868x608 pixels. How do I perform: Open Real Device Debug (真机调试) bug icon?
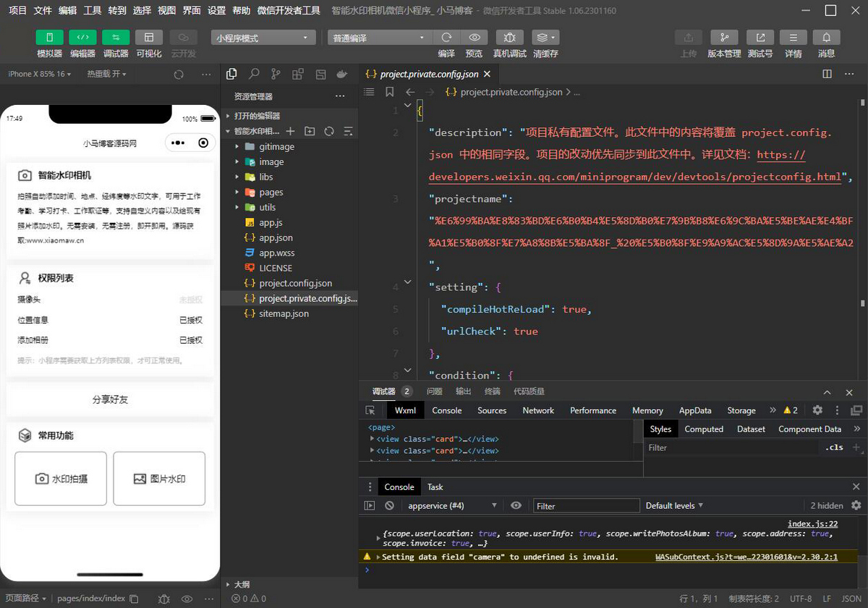pyautogui.click(x=509, y=38)
